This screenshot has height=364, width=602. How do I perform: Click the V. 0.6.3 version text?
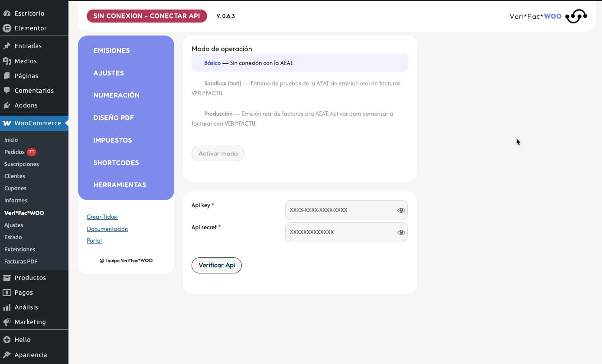point(225,16)
